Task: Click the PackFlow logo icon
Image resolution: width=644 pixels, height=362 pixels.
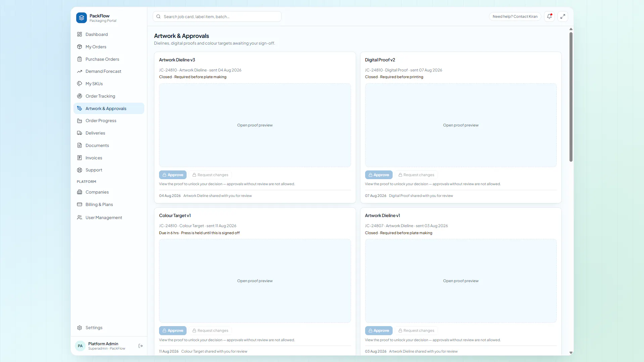Action: [82, 18]
